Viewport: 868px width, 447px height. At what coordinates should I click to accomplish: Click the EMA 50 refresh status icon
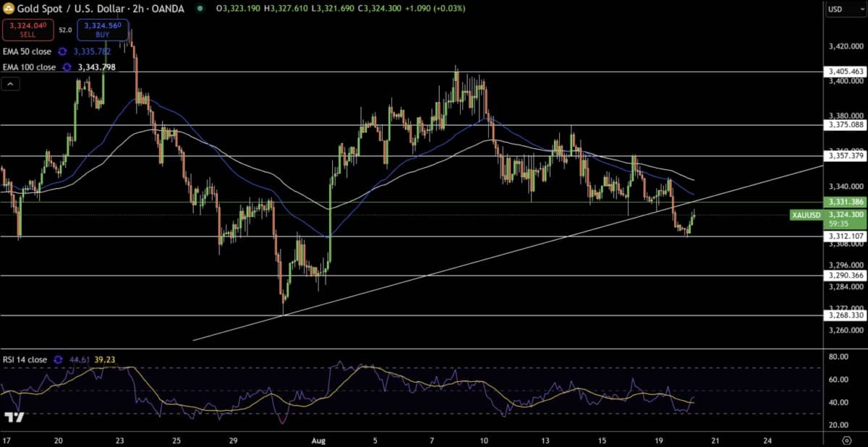click(x=62, y=52)
